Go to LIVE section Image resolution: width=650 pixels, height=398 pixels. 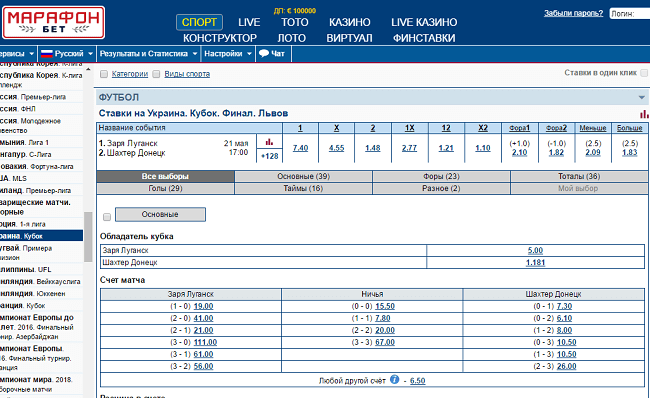pos(249,22)
